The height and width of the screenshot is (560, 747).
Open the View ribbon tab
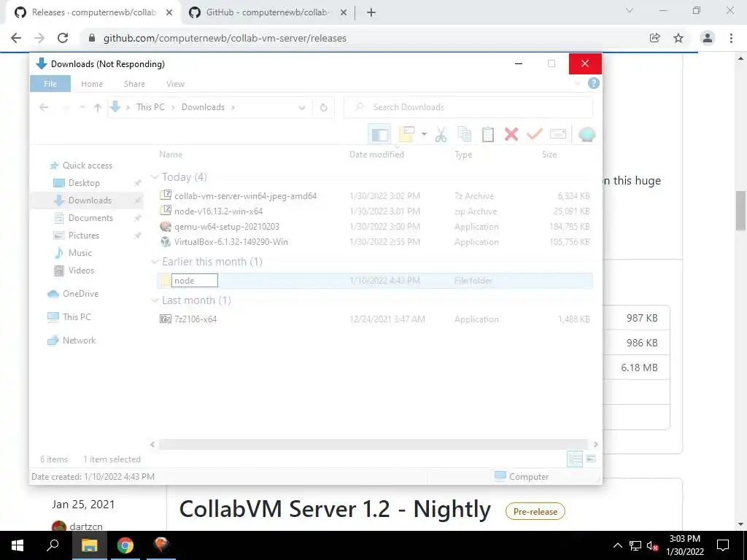point(175,84)
